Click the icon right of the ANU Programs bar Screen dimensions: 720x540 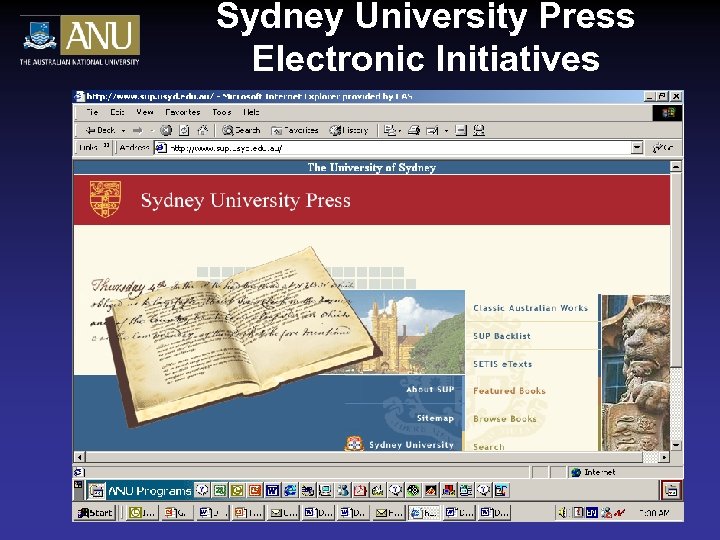click(x=670, y=490)
